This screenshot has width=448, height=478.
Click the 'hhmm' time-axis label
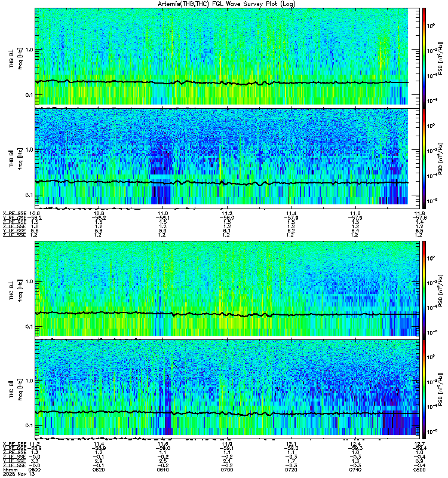tap(10, 470)
